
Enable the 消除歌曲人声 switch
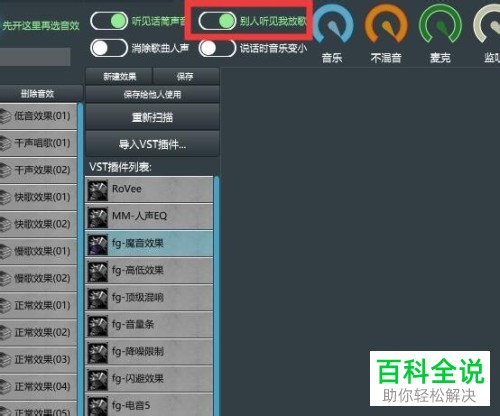pyautogui.click(x=109, y=48)
